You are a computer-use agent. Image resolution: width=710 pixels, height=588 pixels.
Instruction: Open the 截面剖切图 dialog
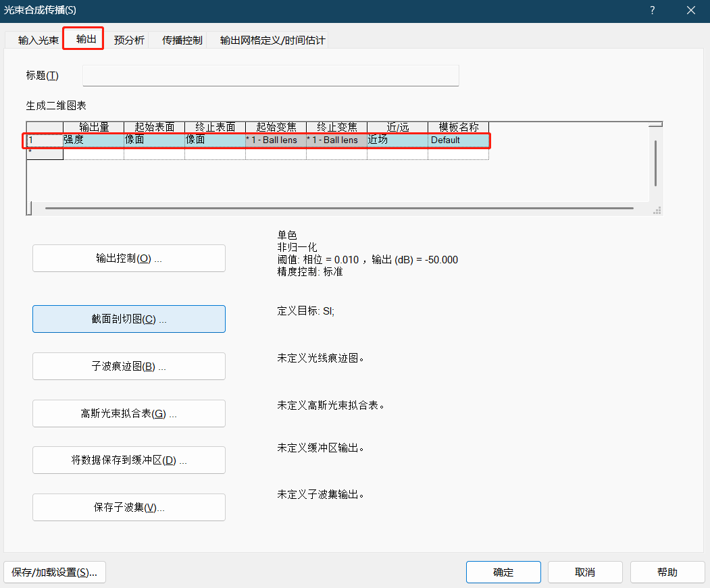pos(128,318)
